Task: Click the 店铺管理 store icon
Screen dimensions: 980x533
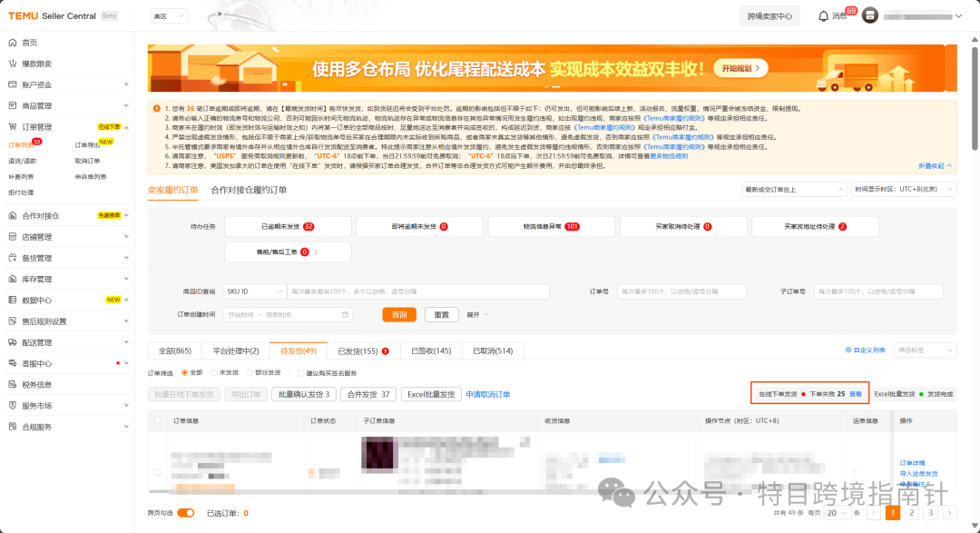Action: coord(13,236)
